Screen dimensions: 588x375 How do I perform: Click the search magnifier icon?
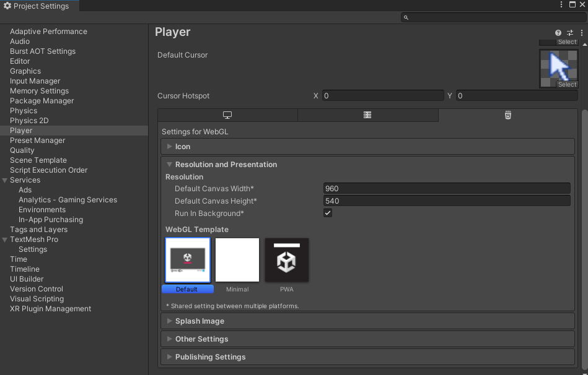pos(406,17)
